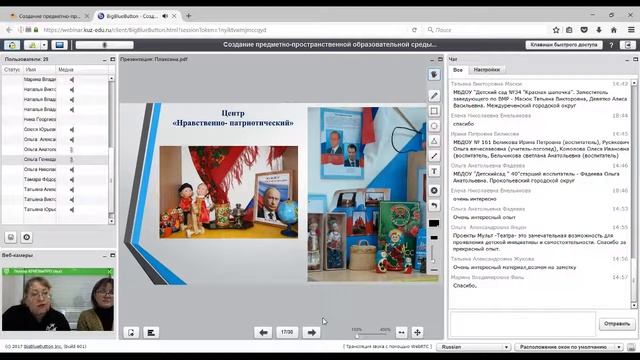Undo last whiteboard annotation
The image size is (640, 360).
[434, 206]
